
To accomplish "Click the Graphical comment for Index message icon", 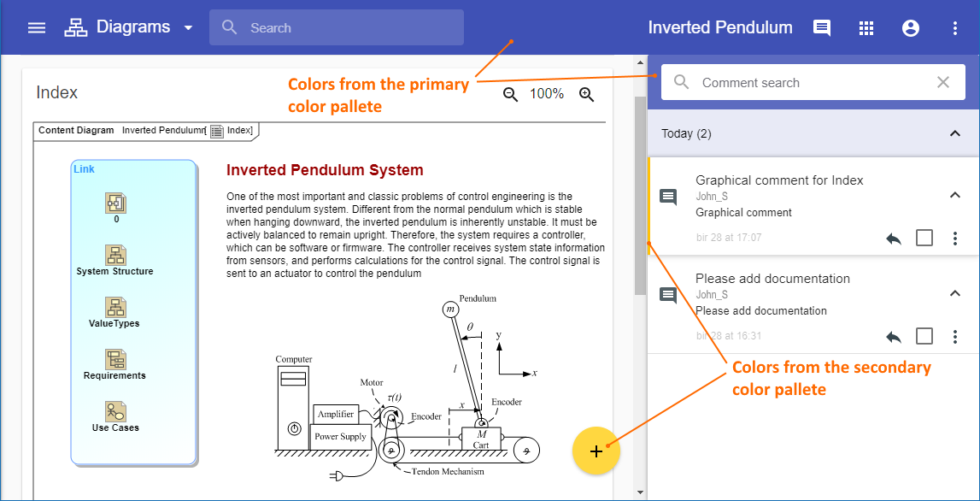I will [x=668, y=197].
